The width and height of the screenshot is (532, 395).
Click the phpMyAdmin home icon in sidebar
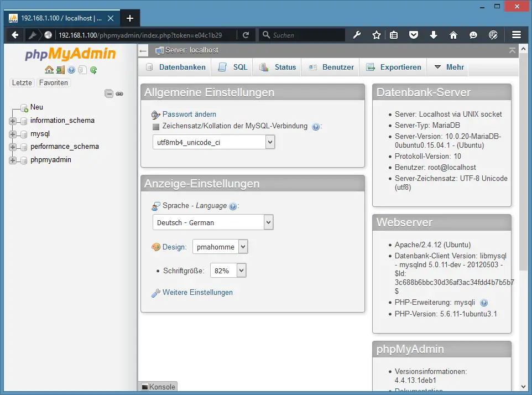click(49, 70)
